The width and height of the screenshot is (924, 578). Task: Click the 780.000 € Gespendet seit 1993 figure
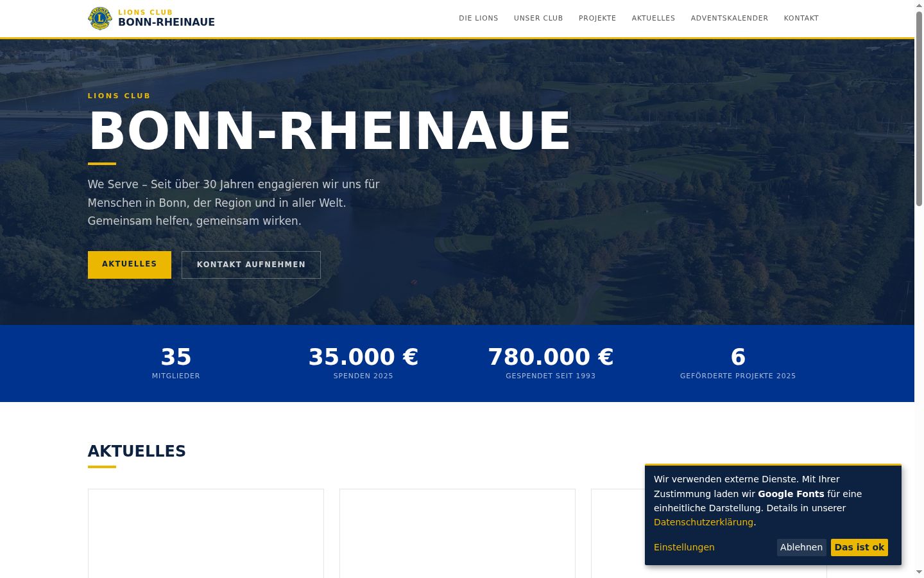pos(551,363)
